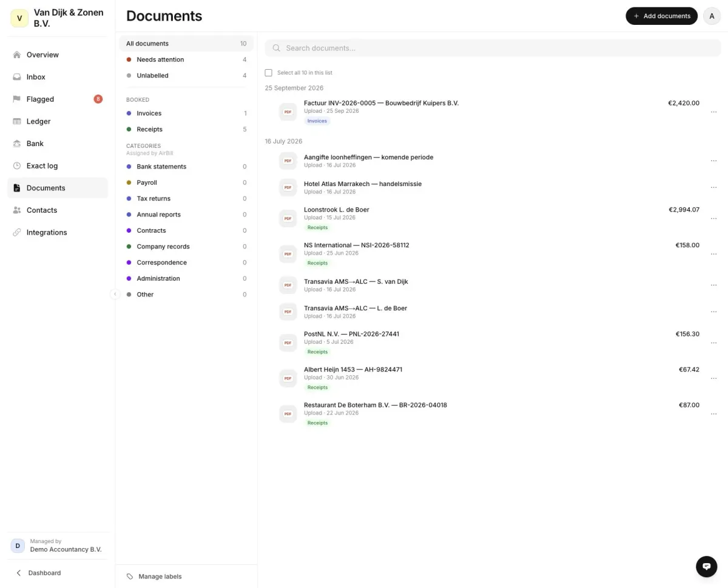Show Unlabelled documents

[186, 76]
